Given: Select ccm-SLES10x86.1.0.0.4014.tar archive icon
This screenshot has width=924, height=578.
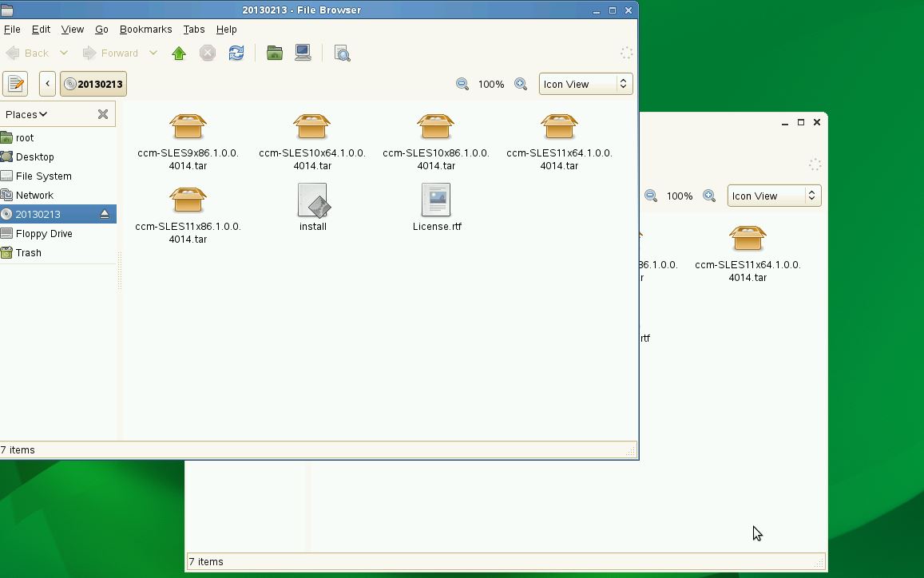Looking at the screenshot, I should (x=435, y=127).
